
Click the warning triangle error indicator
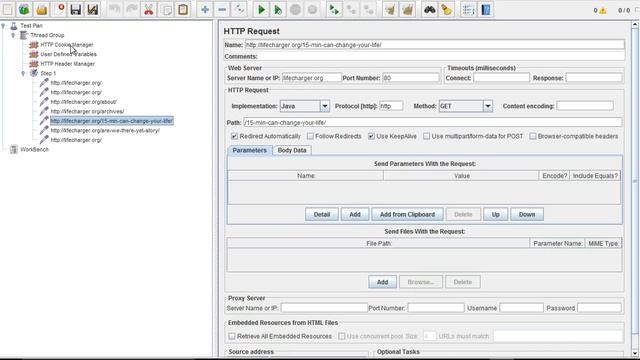tap(602, 10)
